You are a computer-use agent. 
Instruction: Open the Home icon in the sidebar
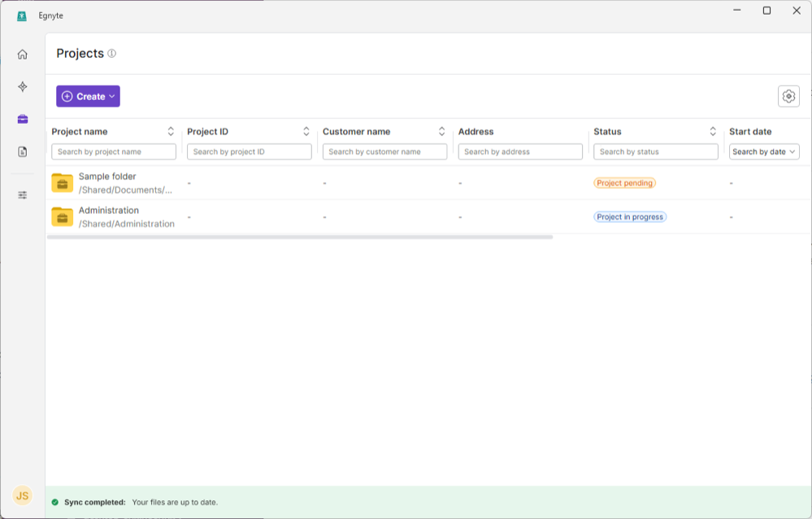(23, 55)
